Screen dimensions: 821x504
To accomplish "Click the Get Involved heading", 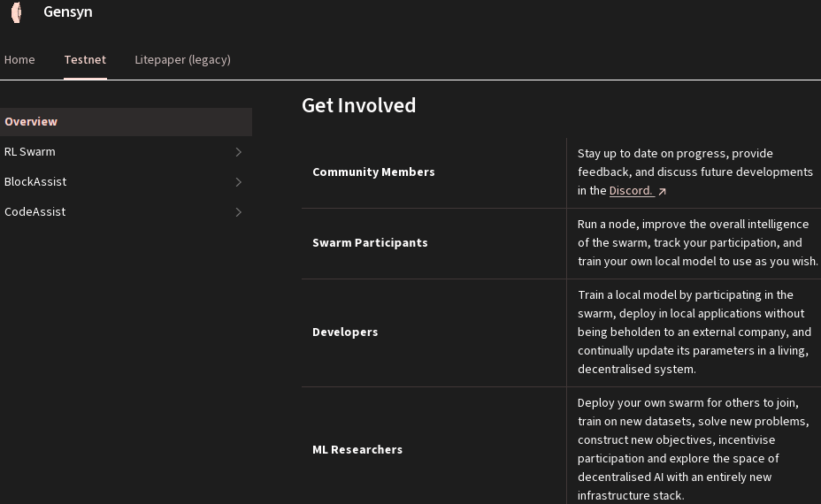I will pyautogui.click(x=358, y=105).
